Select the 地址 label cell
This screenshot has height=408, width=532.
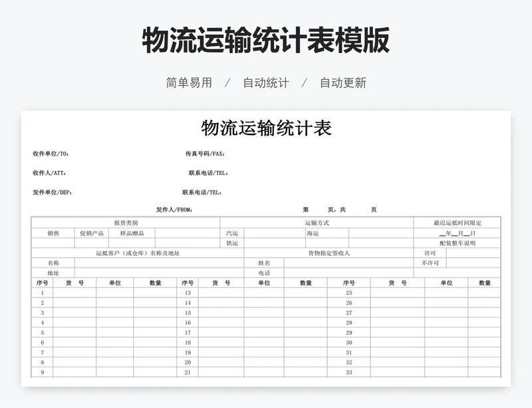(53, 273)
